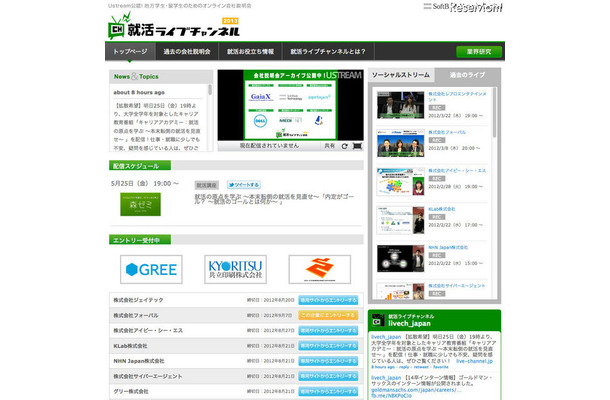Click 8 hours ago timestamp in tweet

click(383, 367)
